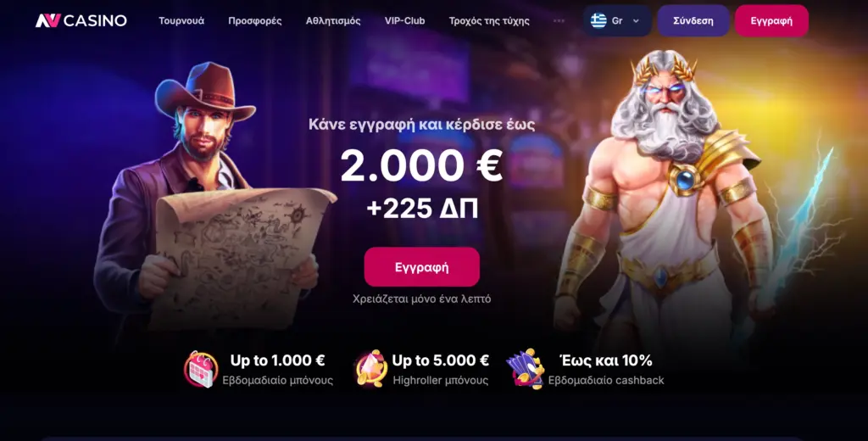The height and width of the screenshot is (441, 868).
Task: Click the weekly cashback cards icon
Action: click(526, 368)
